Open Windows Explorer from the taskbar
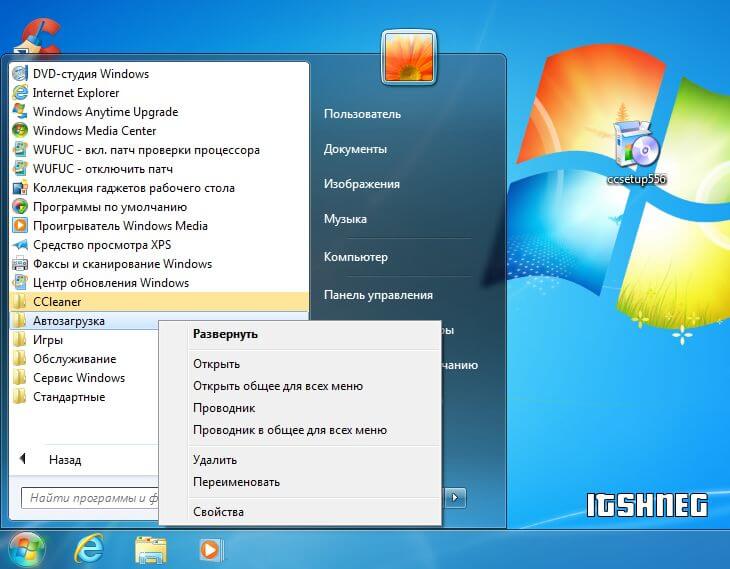 point(150,549)
